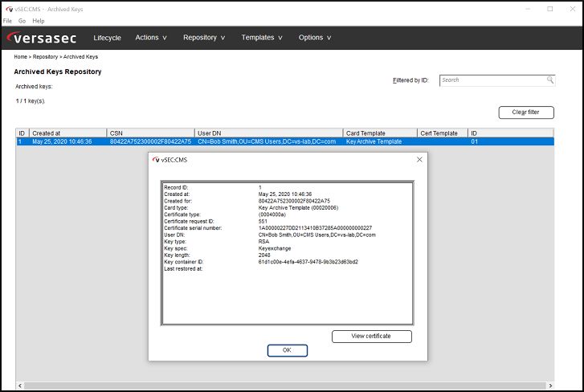This screenshot has width=584, height=392.
Task: Expand the Actions dropdown menu
Action: tap(151, 38)
